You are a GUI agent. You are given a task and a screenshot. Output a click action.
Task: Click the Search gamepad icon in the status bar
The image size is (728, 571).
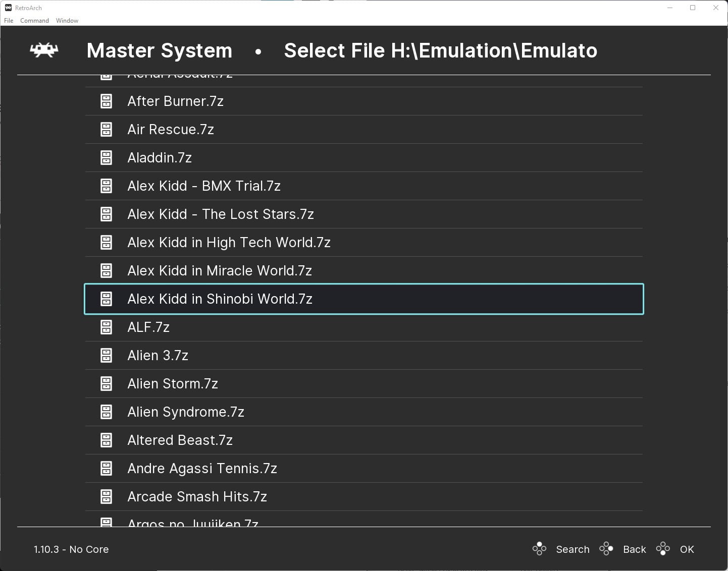click(x=539, y=549)
